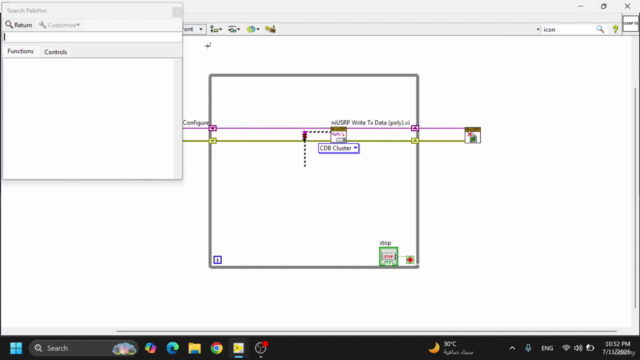Click the pink session right tunnel
Screen dimensions: 640x360
point(415,128)
